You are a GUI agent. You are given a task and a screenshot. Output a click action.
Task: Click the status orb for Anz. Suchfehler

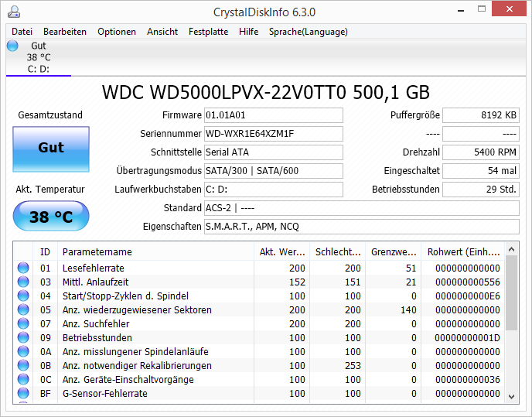[23, 323]
